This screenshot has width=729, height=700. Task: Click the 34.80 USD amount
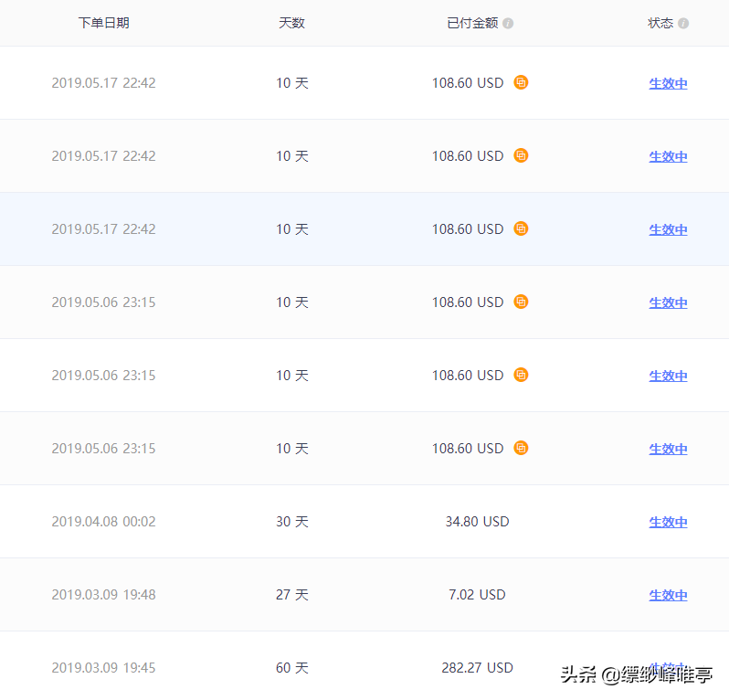478,522
